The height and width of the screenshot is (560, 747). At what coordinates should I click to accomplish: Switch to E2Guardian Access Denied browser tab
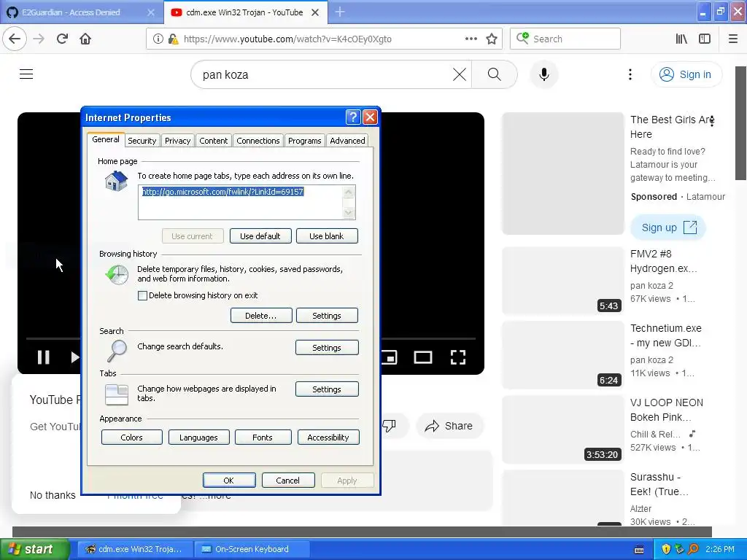click(81, 12)
